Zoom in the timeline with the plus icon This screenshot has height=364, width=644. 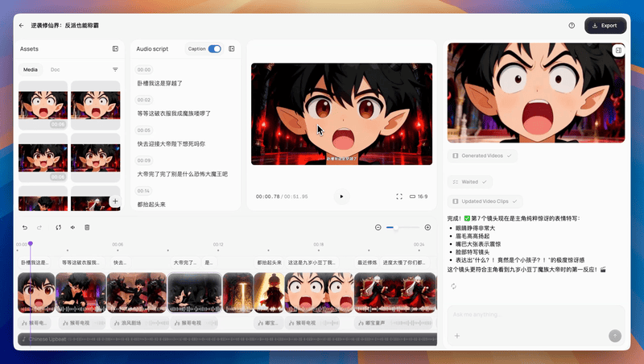click(427, 227)
